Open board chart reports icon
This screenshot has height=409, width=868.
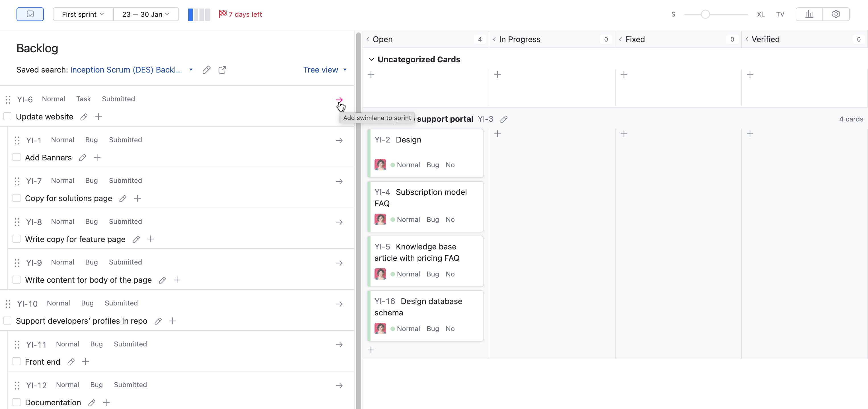pyautogui.click(x=809, y=14)
